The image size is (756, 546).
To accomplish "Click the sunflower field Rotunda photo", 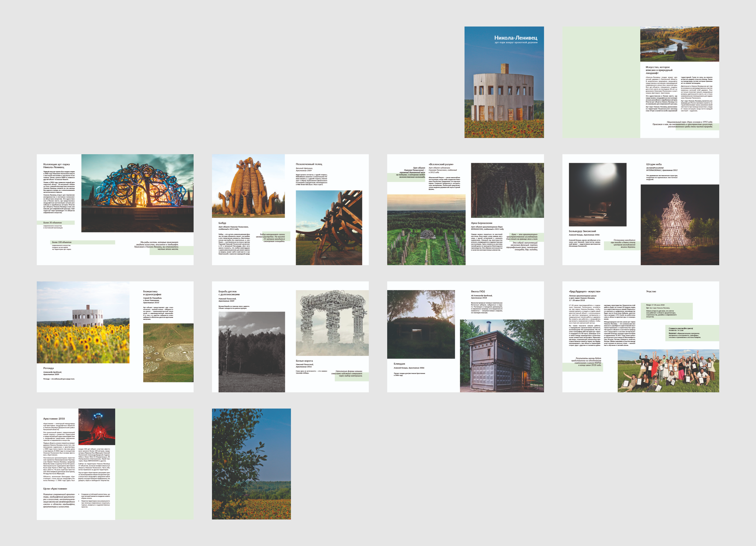I will pyautogui.click(x=83, y=322).
